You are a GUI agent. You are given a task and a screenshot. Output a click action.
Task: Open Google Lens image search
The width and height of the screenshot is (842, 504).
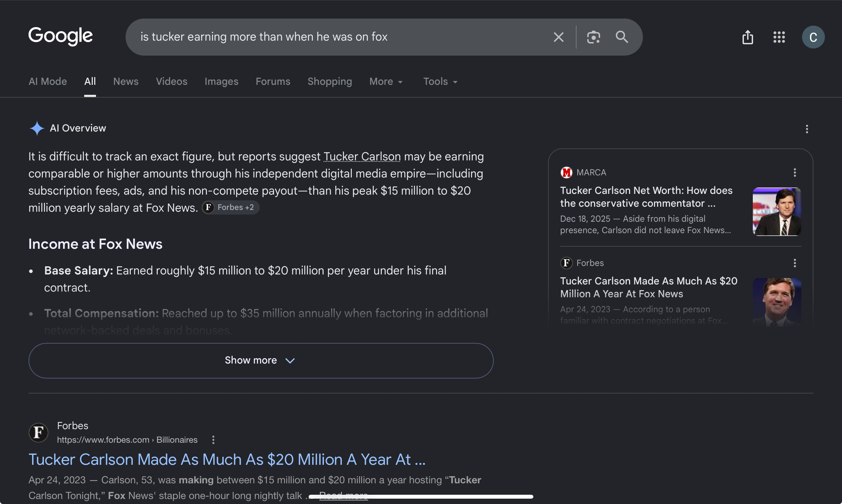[x=593, y=37]
